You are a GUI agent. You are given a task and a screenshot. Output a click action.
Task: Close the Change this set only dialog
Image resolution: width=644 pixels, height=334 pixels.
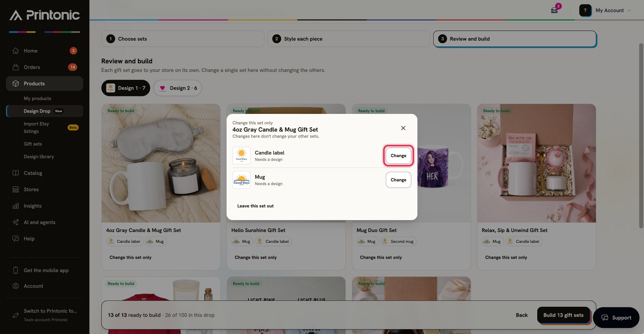pos(403,128)
